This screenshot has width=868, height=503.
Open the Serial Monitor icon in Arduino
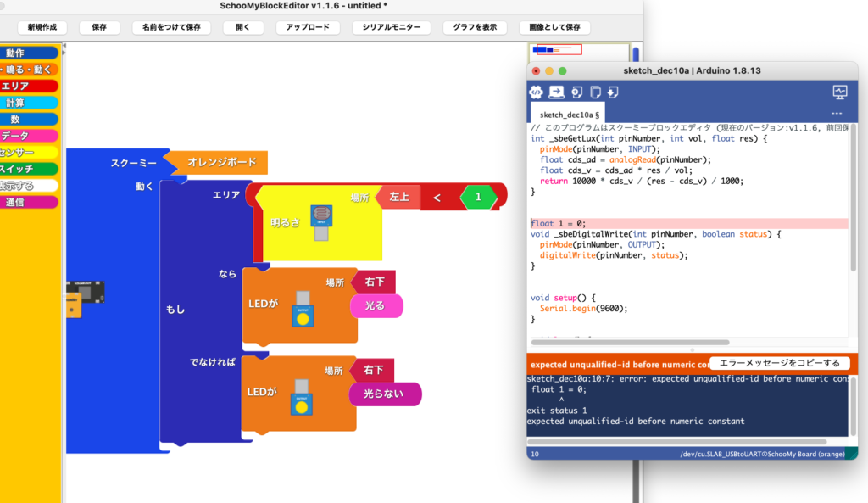tap(840, 92)
